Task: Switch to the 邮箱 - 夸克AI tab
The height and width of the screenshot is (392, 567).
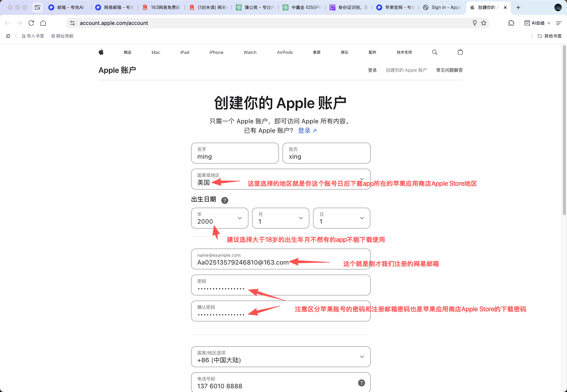Action: 67,7
